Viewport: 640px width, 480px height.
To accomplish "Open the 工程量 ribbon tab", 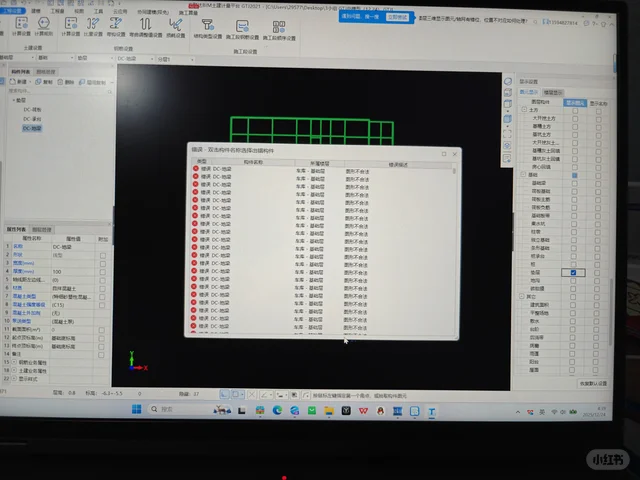I will point(57,11).
